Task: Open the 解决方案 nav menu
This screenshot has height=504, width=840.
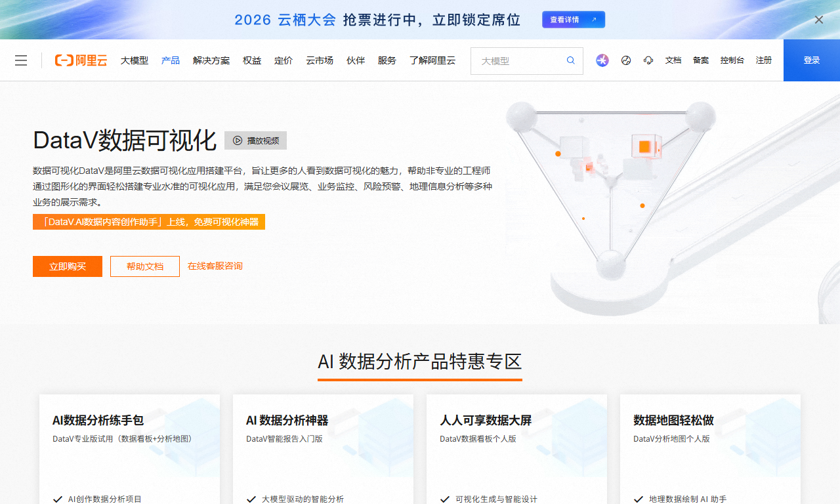Action: 211,60
